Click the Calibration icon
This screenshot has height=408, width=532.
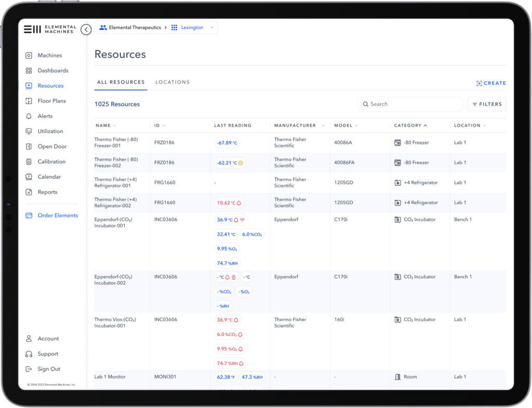(x=29, y=161)
